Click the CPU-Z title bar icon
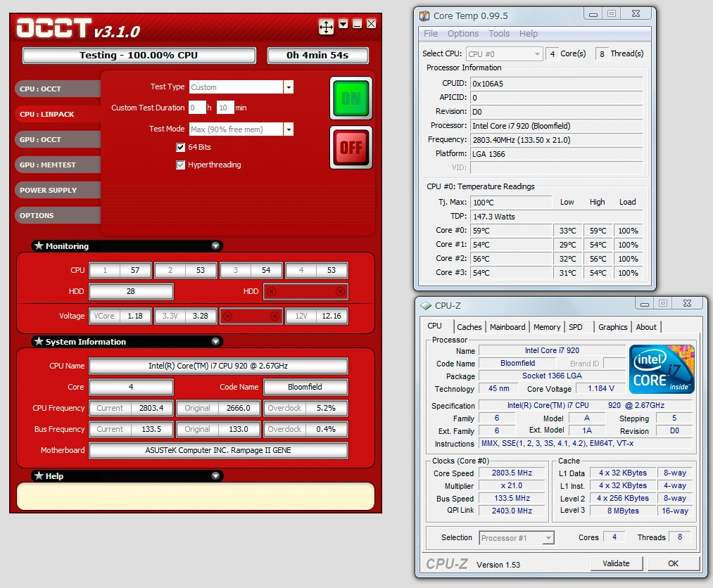The height and width of the screenshot is (588, 713). 426,305
